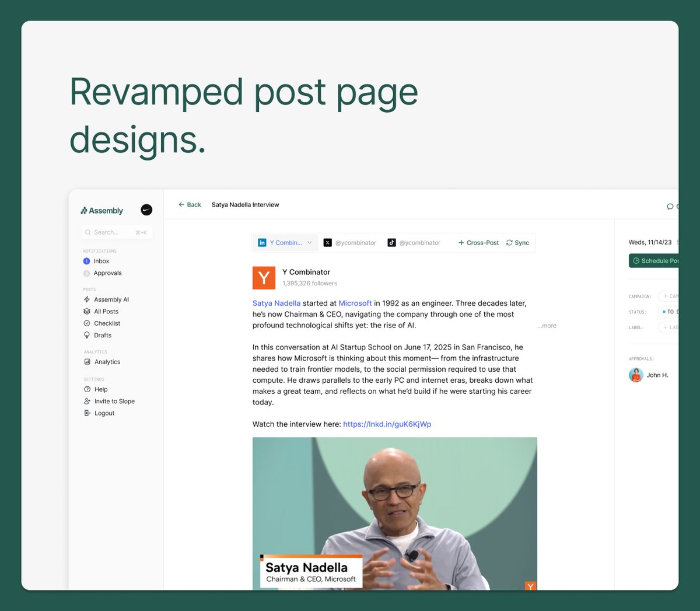Open the comments bubble icon in header
Viewport: 700px width, 611px height.
tap(670, 207)
